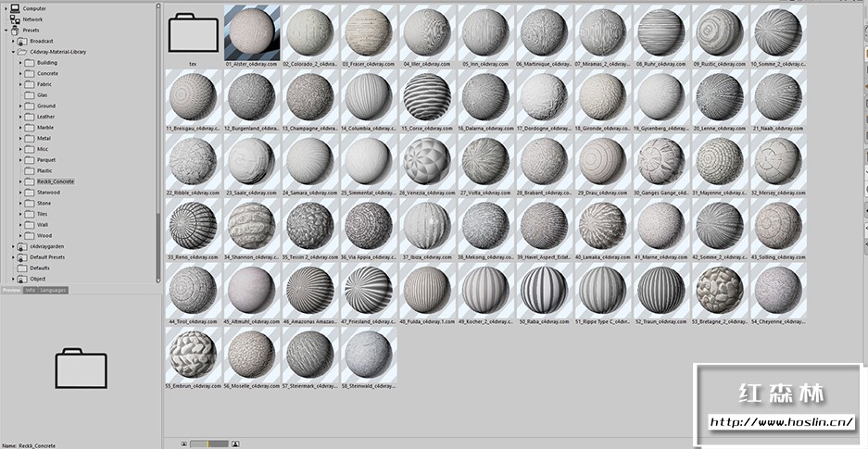
Task: Click the c4dvraygarden locked preset icon
Action: click(22, 246)
